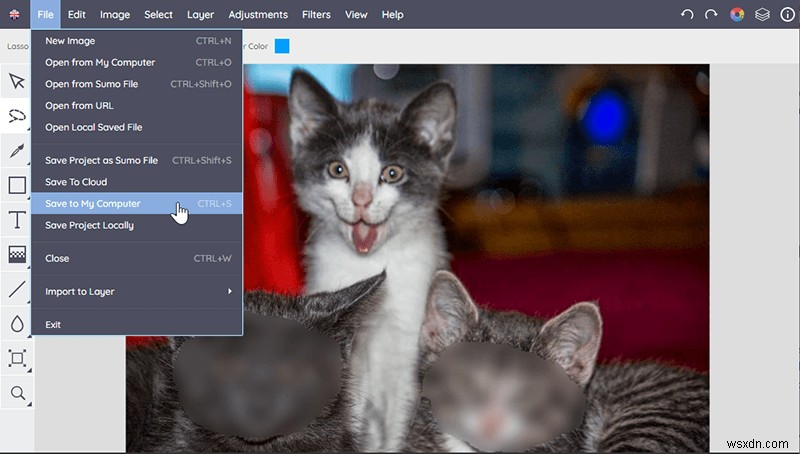Choose Open from Sumo File
800x454 pixels.
137,84
